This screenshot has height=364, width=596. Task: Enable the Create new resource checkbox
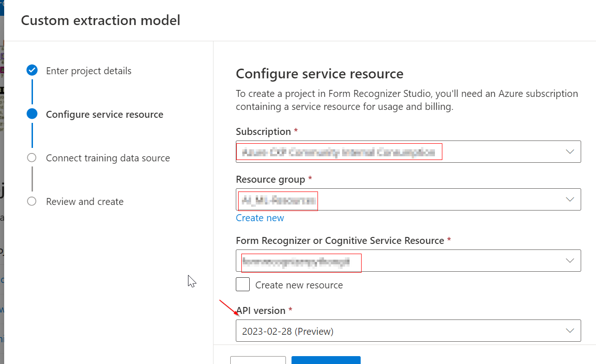point(243,284)
